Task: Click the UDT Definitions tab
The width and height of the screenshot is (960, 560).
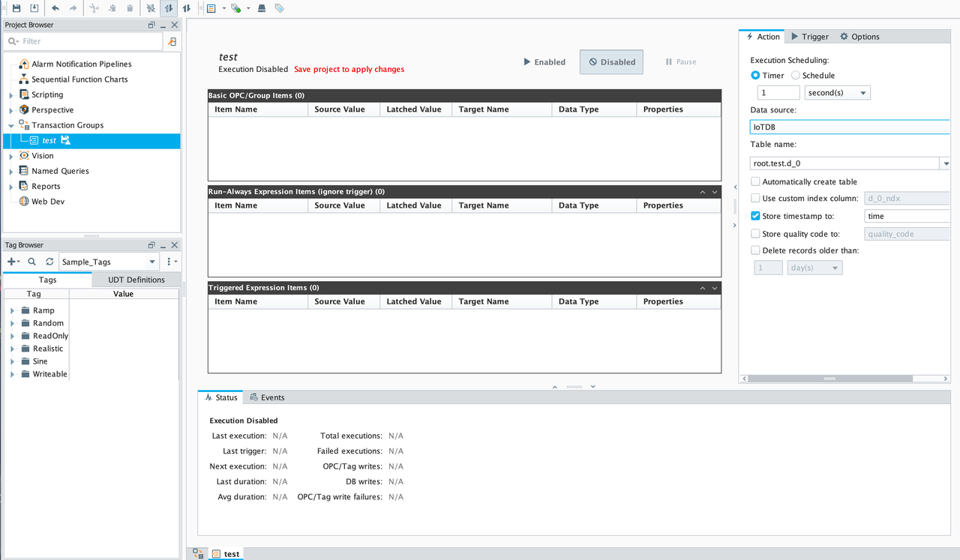Action: [x=136, y=280]
